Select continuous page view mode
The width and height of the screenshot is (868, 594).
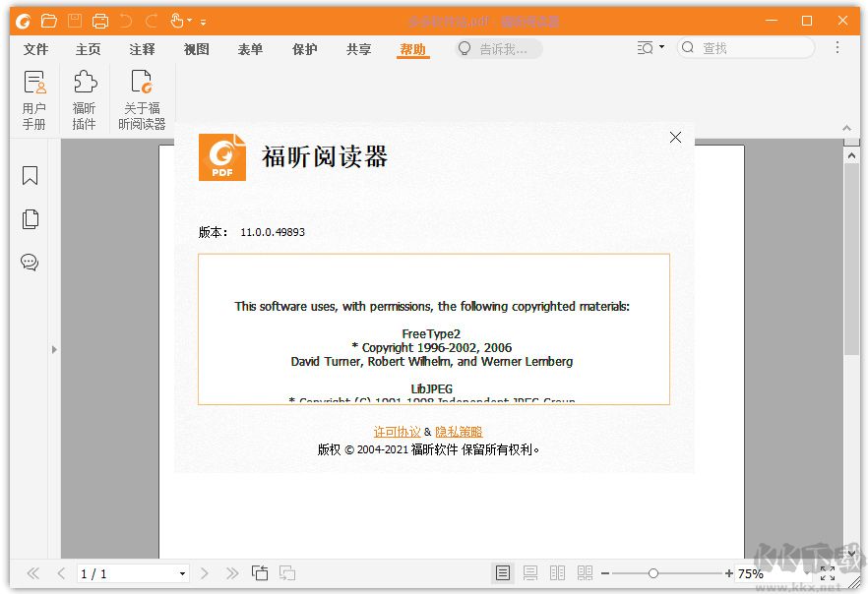(530, 573)
